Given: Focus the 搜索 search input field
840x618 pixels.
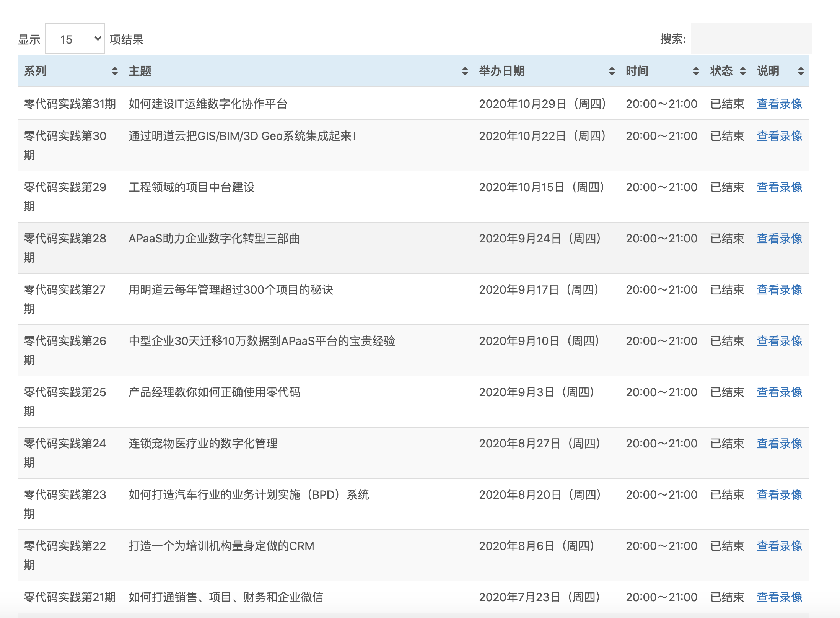Looking at the screenshot, I should pyautogui.click(x=750, y=39).
